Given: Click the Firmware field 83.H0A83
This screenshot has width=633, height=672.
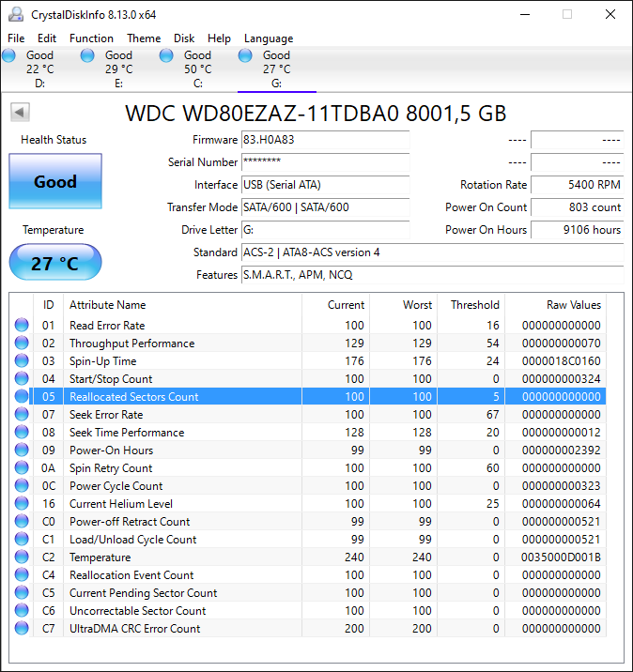Looking at the screenshot, I should tap(326, 140).
